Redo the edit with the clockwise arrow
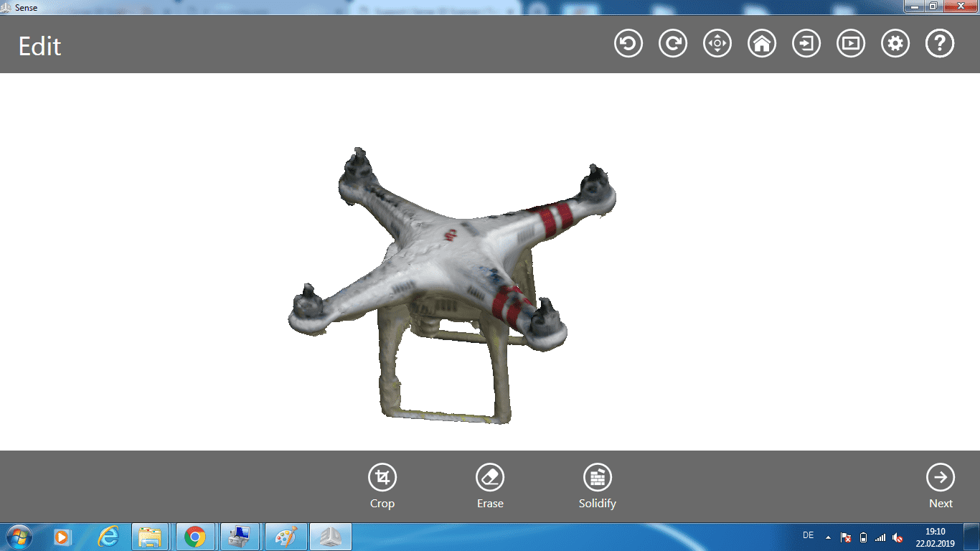The image size is (980, 551). (x=673, y=44)
